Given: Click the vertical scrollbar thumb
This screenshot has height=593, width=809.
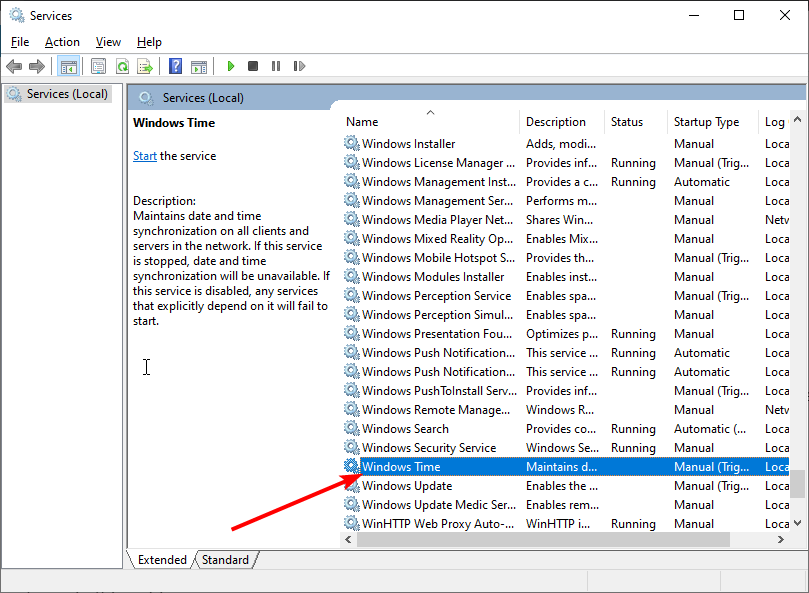Looking at the screenshot, I should (798, 484).
